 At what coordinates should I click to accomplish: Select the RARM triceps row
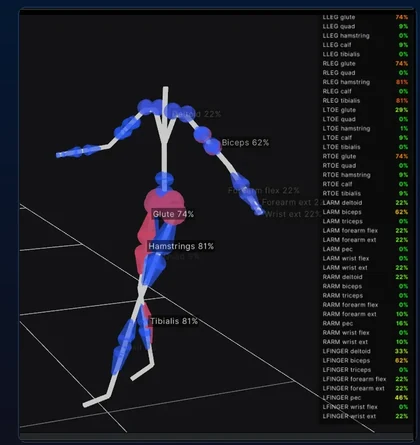pos(365,296)
